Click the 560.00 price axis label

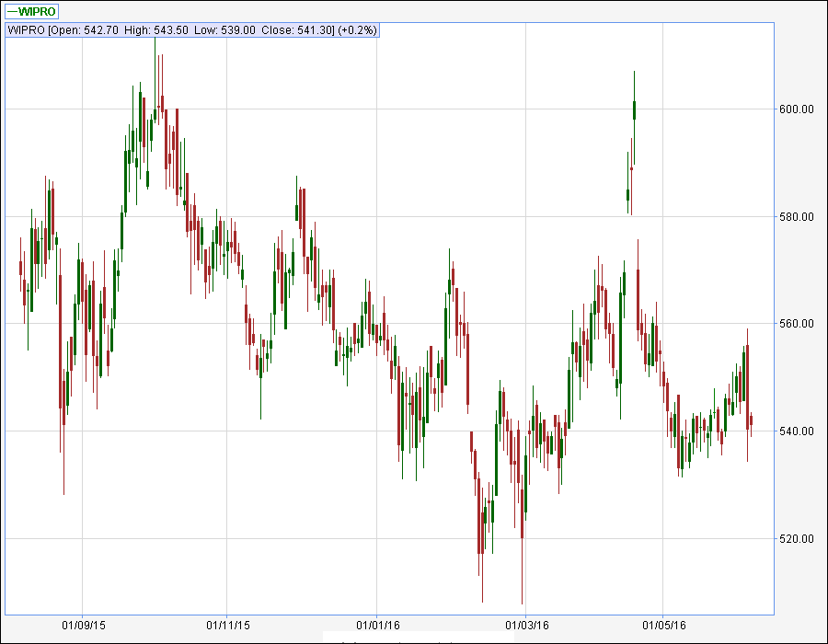[x=797, y=324]
